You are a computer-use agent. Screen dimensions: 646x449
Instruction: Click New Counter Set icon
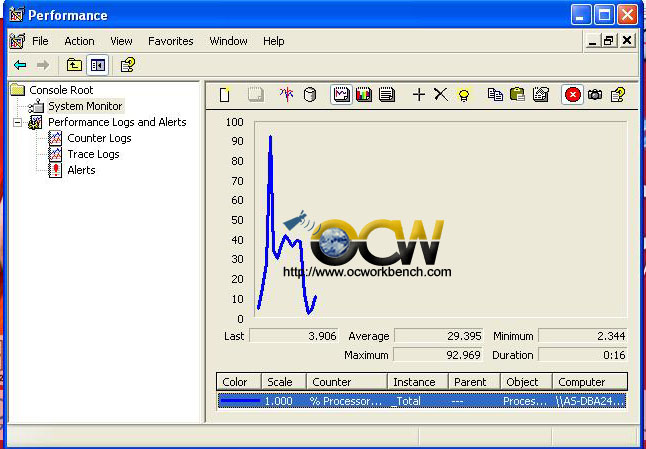(x=225, y=95)
